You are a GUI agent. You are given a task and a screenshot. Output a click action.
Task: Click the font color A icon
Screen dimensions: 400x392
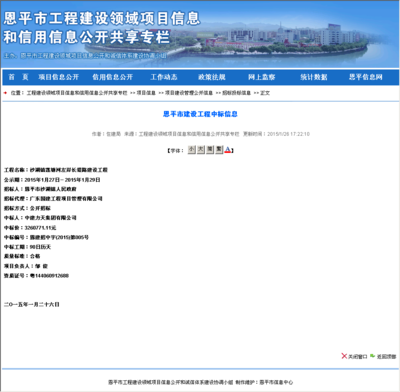click(x=227, y=150)
